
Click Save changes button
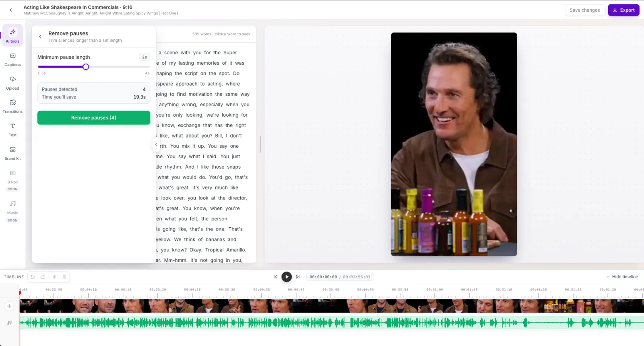(585, 10)
